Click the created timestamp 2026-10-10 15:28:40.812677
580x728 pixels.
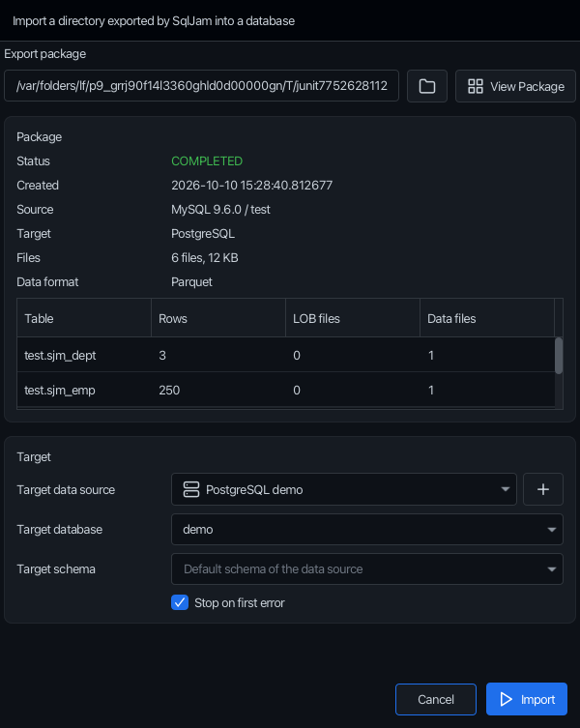pos(251,186)
